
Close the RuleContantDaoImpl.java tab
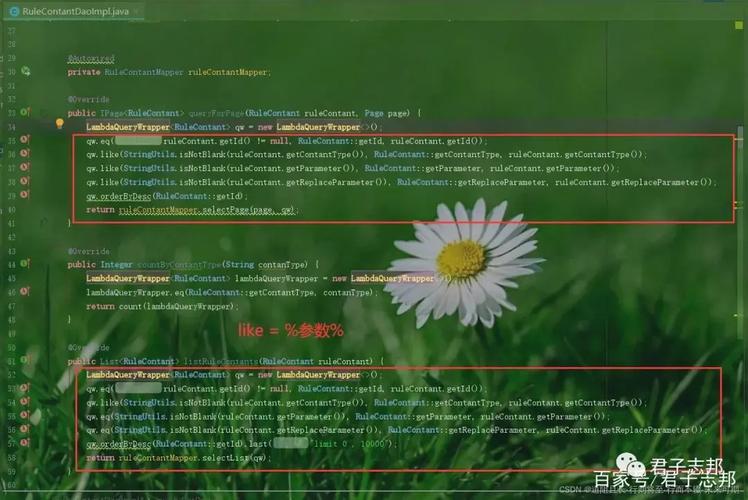[x=136, y=10]
